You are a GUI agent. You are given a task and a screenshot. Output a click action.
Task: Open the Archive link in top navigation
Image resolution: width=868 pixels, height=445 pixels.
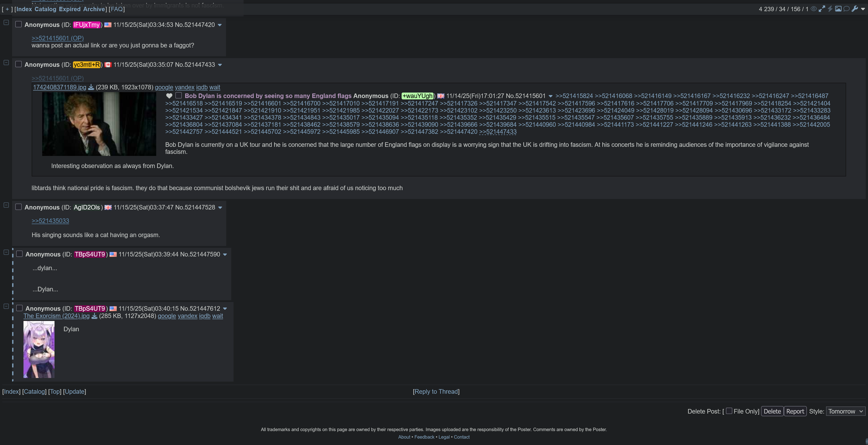click(x=94, y=9)
